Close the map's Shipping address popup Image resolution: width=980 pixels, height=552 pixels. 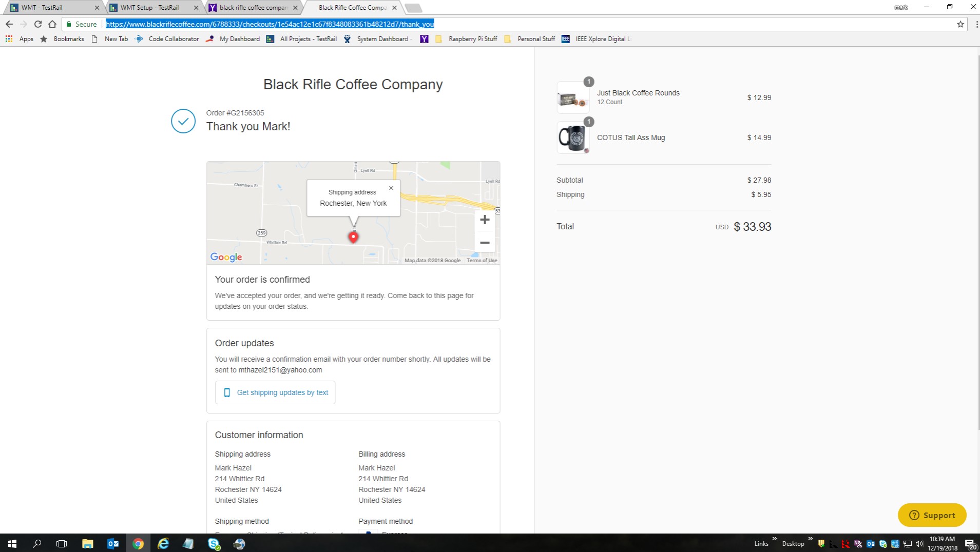(x=391, y=188)
